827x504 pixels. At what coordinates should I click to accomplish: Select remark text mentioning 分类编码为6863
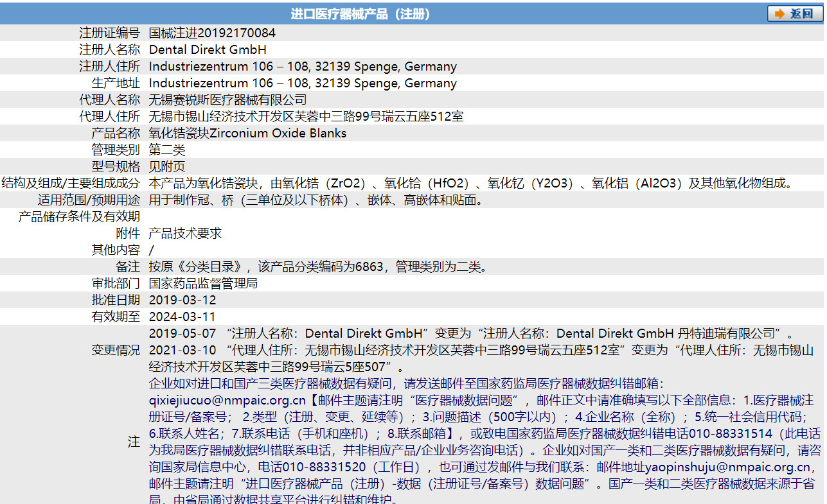[x=318, y=266]
